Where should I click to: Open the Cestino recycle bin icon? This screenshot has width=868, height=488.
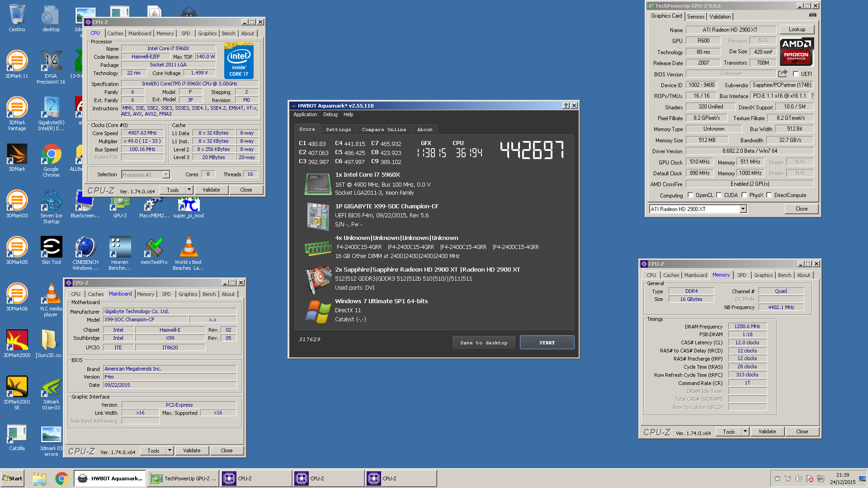(17, 18)
